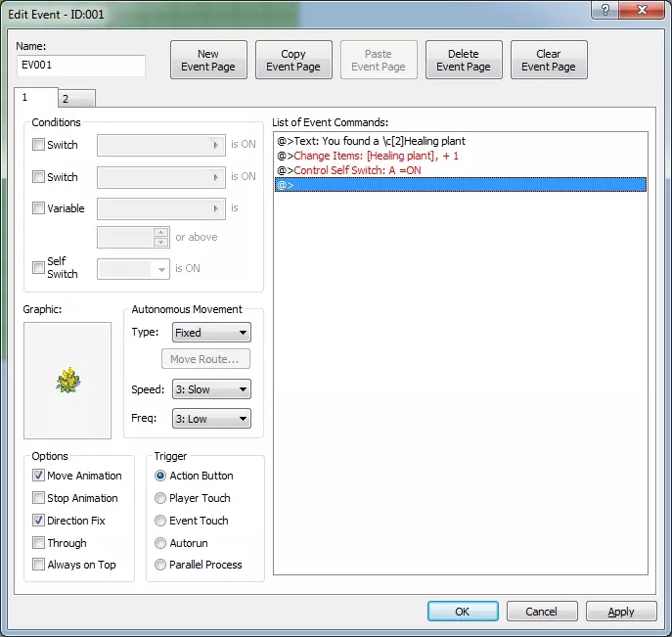
Task: Select the Parallel Process trigger
Action: click(x=160, y=565)
